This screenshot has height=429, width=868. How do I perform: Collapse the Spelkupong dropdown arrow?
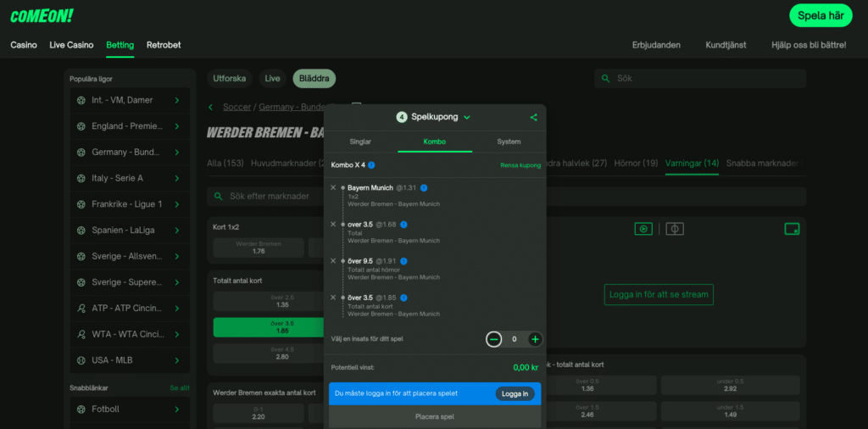point(467,117)
